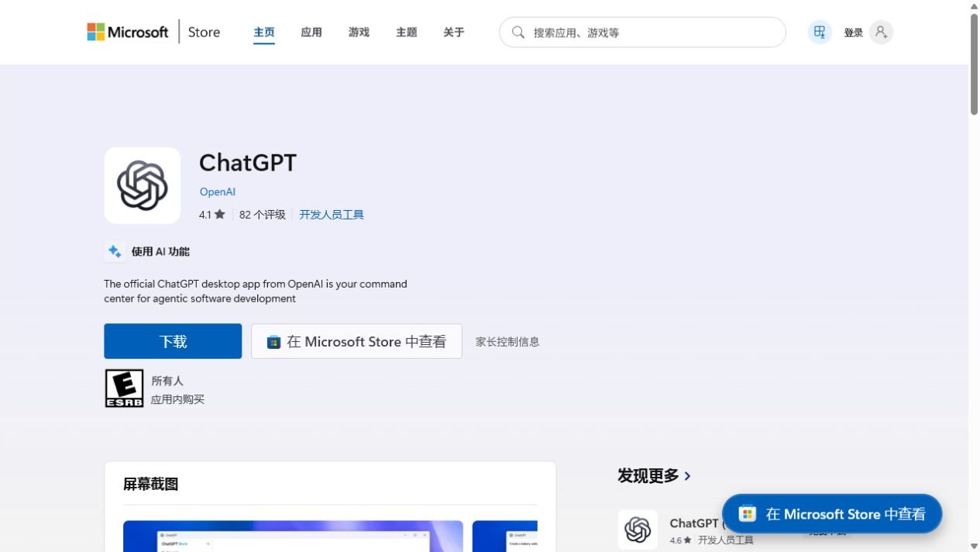
Task: Open the second ChatGPT screenshot thumbnail
Action: pos(504,536)
